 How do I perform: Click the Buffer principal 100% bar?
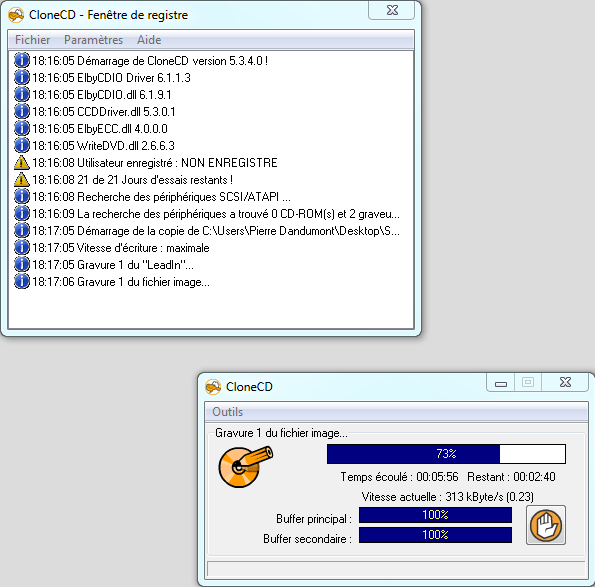click(435, 515)
